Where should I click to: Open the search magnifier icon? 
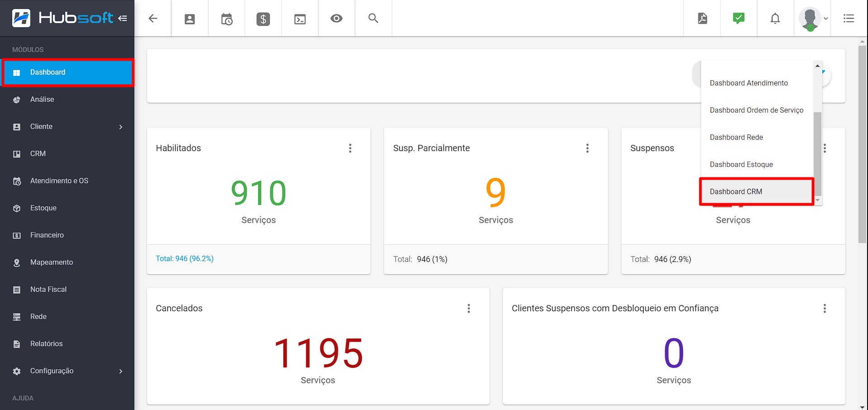click(373, 18)
